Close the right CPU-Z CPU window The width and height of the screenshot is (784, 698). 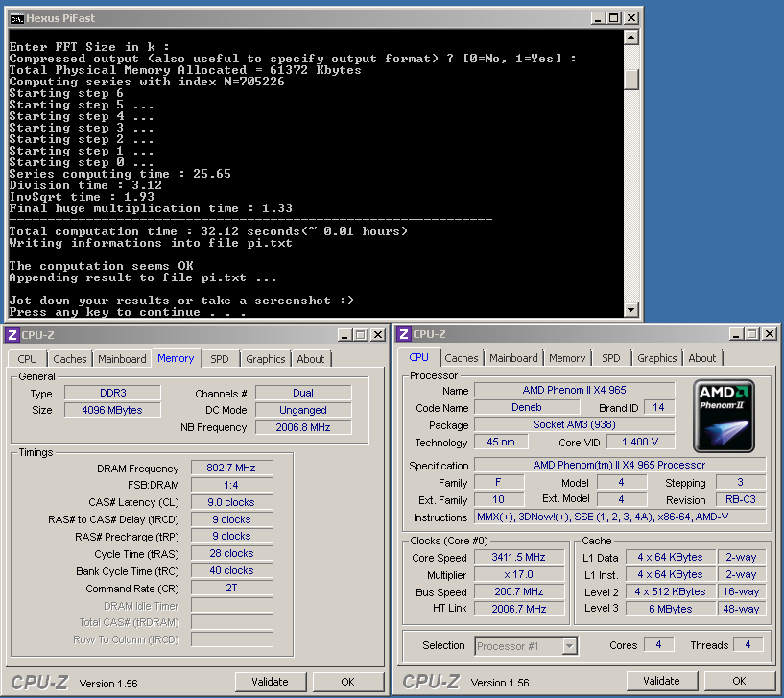(x=770, y=334)
